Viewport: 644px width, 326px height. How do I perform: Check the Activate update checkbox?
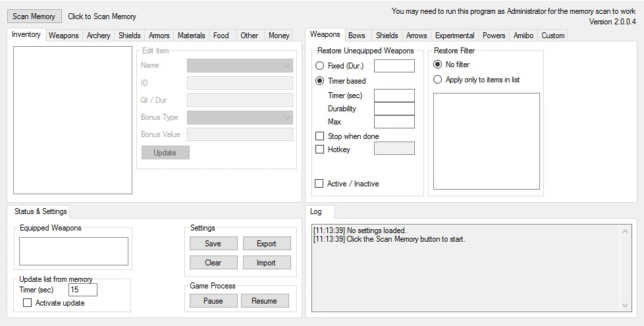(28, 302)
